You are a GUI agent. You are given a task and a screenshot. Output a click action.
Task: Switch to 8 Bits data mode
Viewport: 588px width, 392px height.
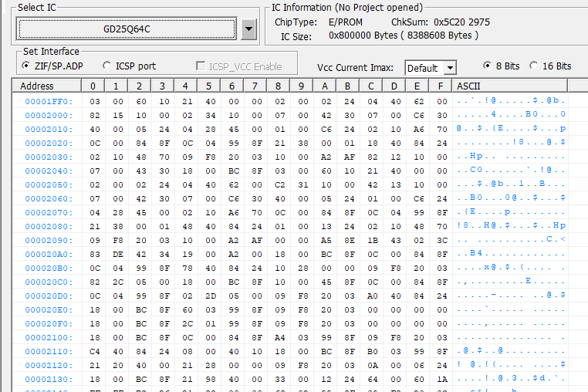pyautogui.click(x=487, y=66)
